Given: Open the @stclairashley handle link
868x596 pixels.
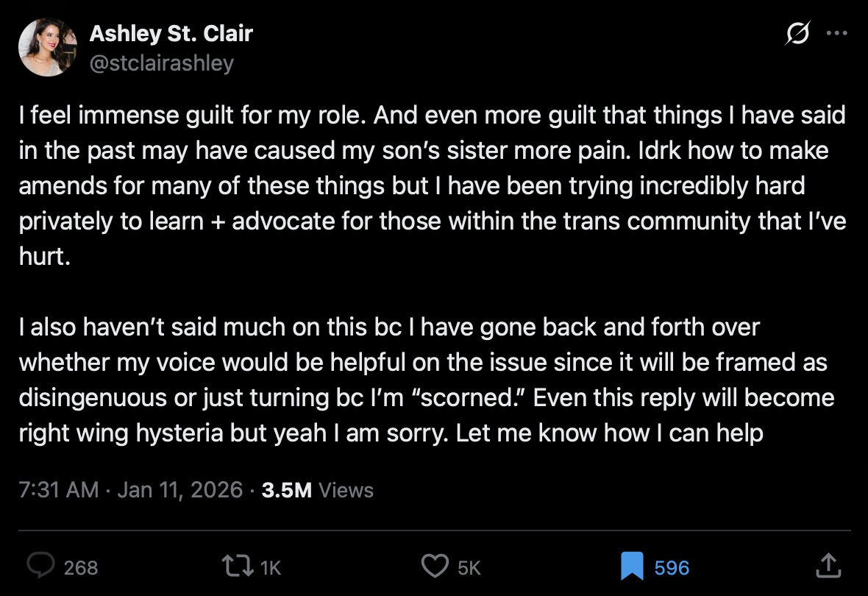Looking at the screenshot, I should [x=161, y=63].
